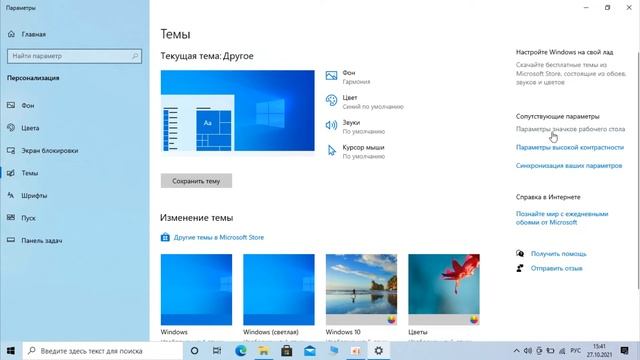Click the Пуск tiles icon in sidebar
Image resolution: width=640 pixels, height=360 pixels.
(11, 218)
